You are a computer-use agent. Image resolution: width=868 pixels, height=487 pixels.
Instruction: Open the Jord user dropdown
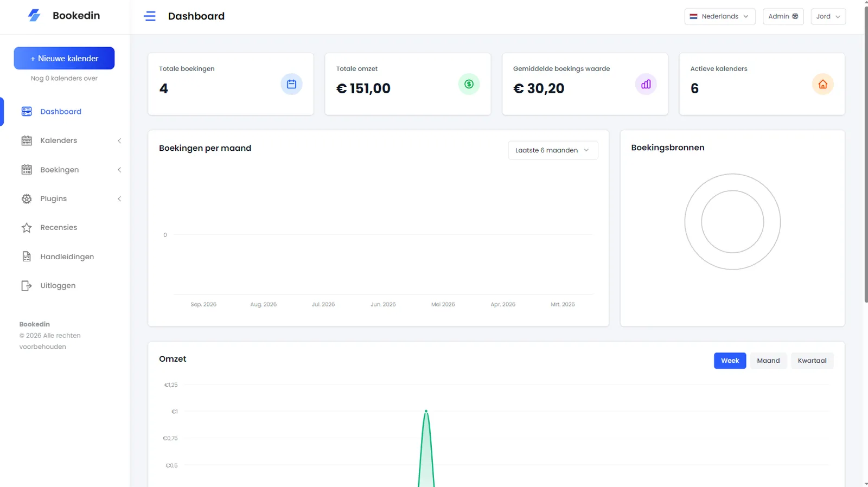click(828, 16)
